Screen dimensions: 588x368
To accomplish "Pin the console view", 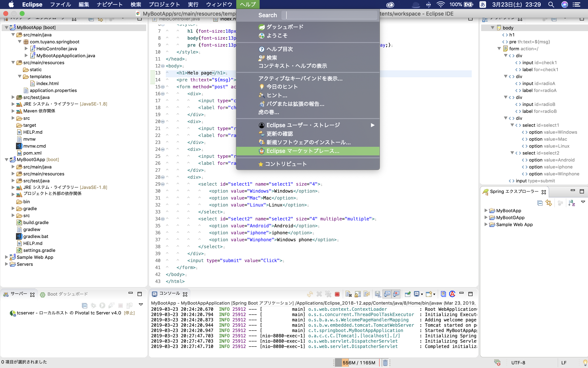I will (408, 294).
